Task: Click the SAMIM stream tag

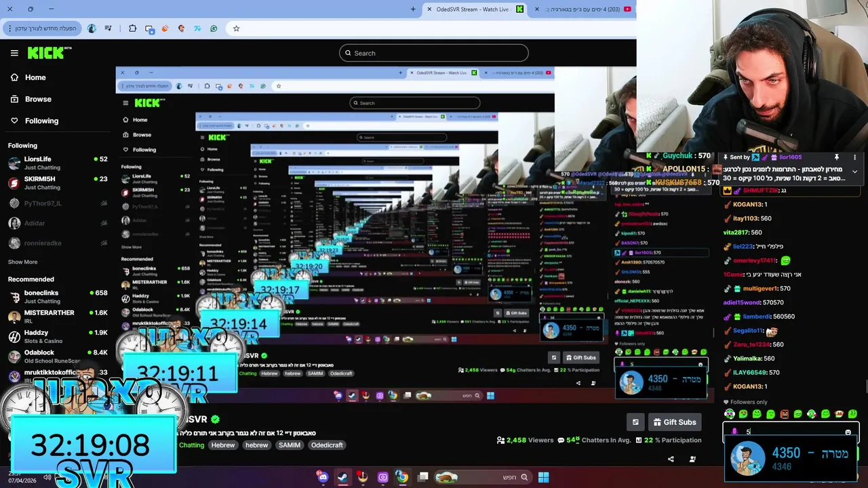Action: [290, 445]
